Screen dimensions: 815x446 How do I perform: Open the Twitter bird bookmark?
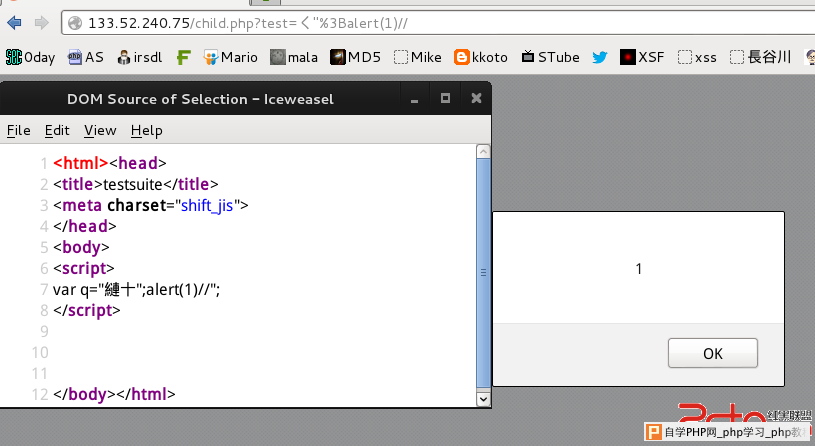point(600,57)
